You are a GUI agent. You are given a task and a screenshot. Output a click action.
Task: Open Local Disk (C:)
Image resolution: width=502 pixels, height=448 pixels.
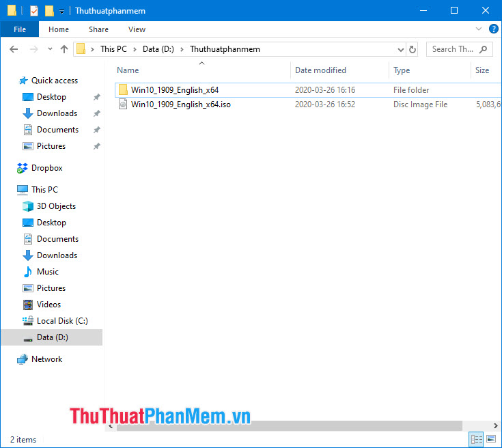(x=62, y=321)
